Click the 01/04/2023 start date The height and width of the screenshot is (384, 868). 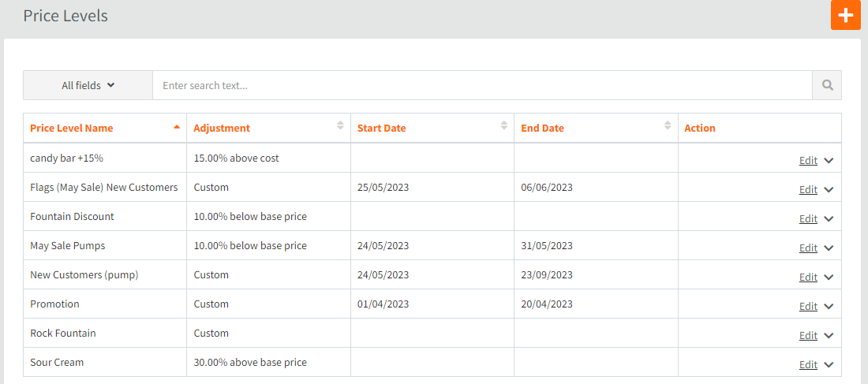(383, 304)
